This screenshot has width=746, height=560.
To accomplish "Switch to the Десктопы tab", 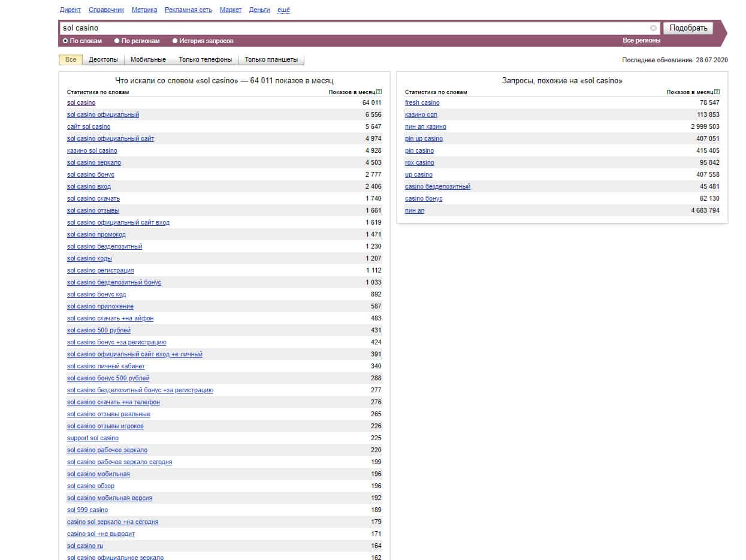I will point(103,60).
